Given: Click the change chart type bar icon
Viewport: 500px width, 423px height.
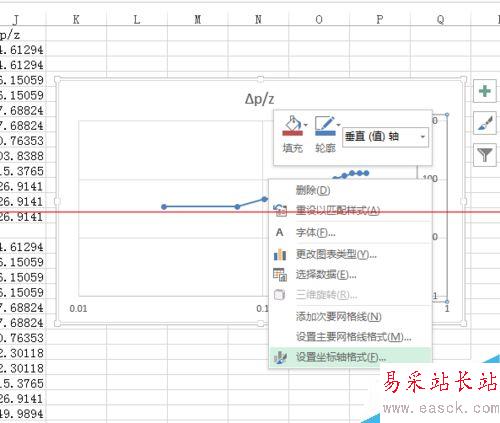Looking at the screenshot, I should click(x=280, y=255).
